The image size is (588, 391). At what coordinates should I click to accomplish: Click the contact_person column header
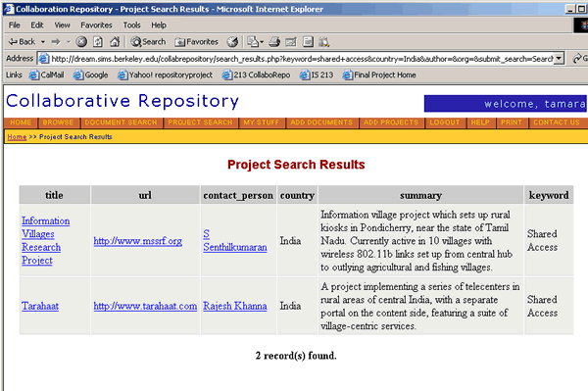(x=238, y=195)
